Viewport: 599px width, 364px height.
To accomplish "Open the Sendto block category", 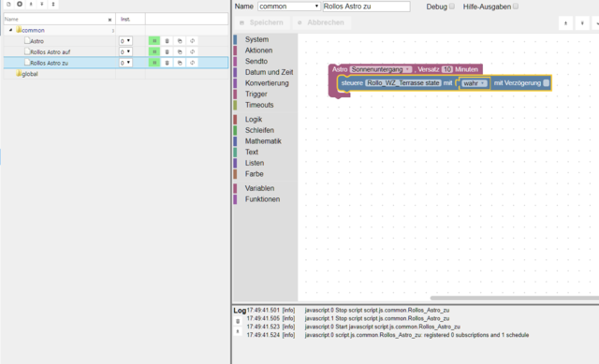I will (x=256, y=61).
